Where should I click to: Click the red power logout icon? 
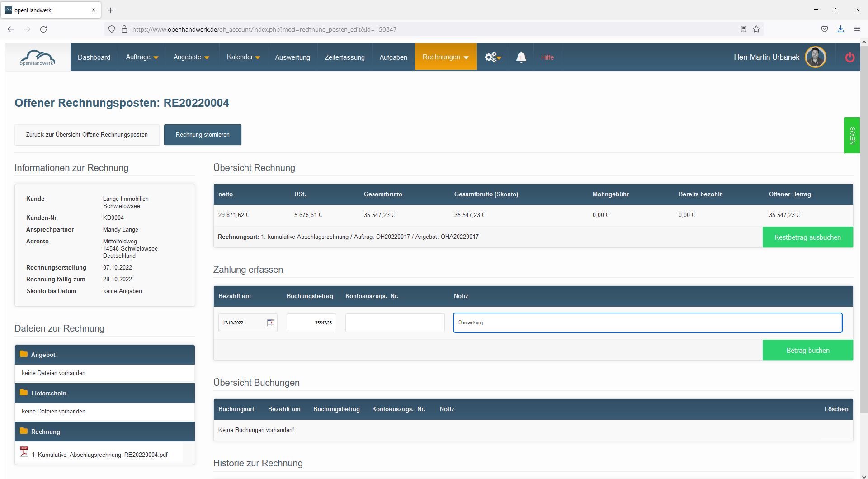(x=849, y=57)
